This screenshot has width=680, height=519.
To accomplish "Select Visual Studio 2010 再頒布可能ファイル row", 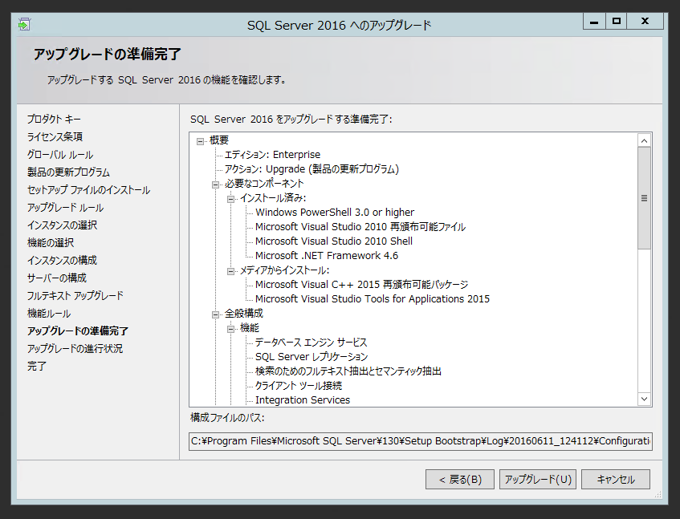I will (x=360, y=226).
